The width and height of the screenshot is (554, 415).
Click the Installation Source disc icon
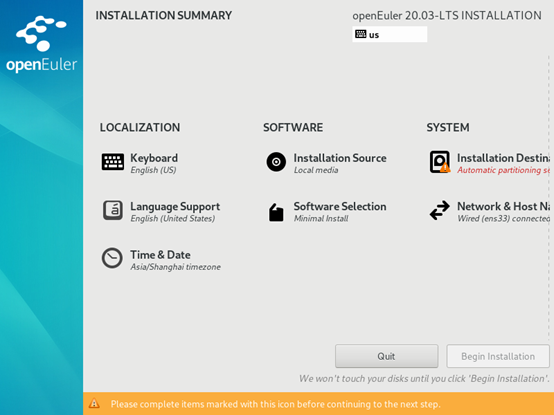[x=276, y=162]
